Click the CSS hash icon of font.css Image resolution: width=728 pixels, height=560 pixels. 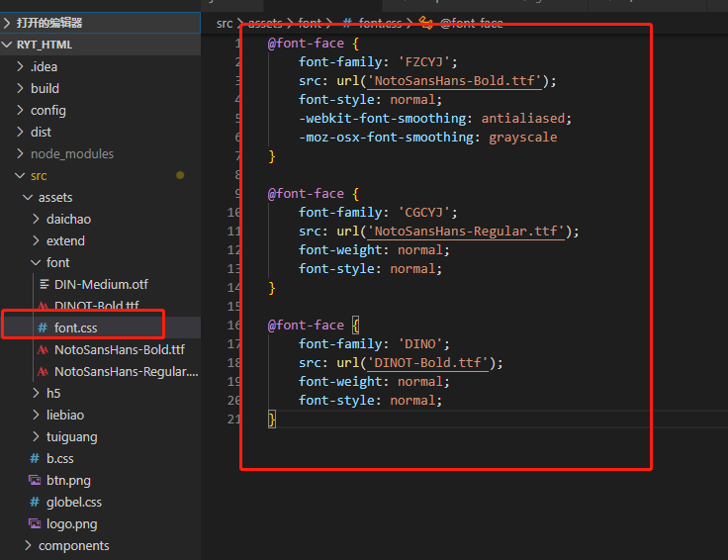(x=43, y=327)
